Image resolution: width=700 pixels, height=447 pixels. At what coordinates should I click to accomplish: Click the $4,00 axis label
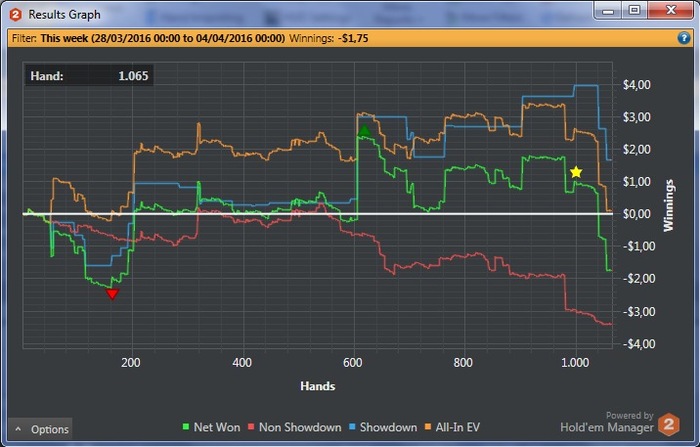[x=637, y=85]
